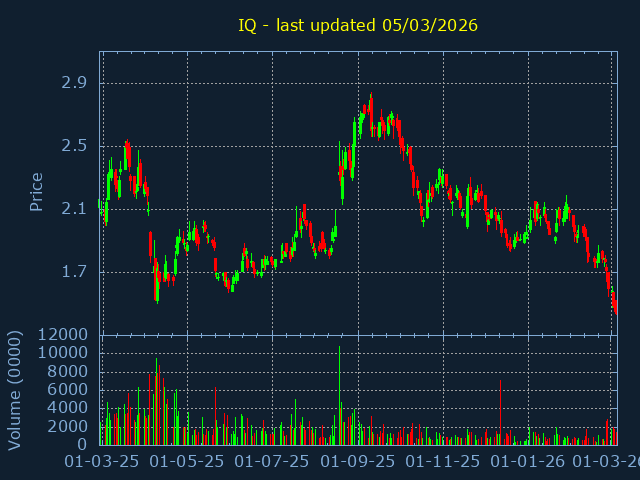Click the 10000 volume tick label
Image resolution: width=640 pixels, height=480 pixels.
pyautogui.click(x=64, y=353)
